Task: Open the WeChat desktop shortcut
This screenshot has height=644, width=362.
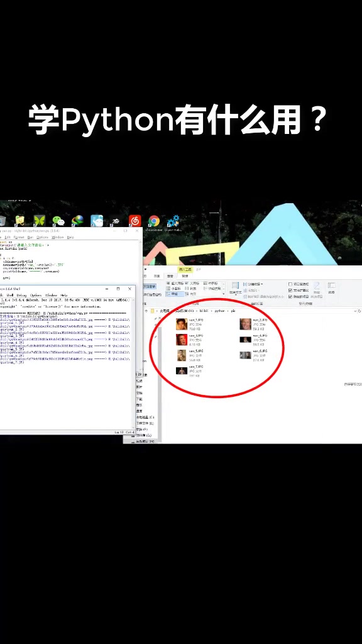Action: [x=58, y=221]
